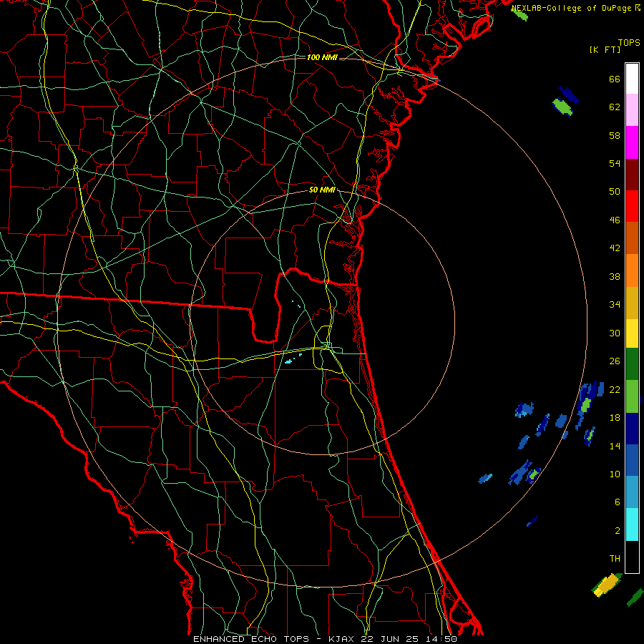The image size is (644, 644).
Task: Click the legend value 50
Action: pos(615,192)
